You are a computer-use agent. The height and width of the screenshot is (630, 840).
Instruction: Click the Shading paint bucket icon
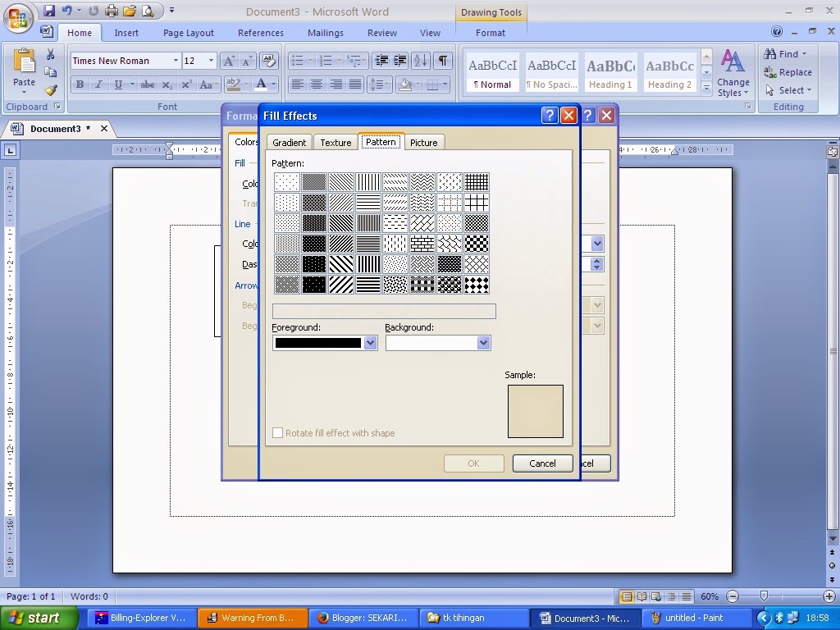tap(405, 84)
